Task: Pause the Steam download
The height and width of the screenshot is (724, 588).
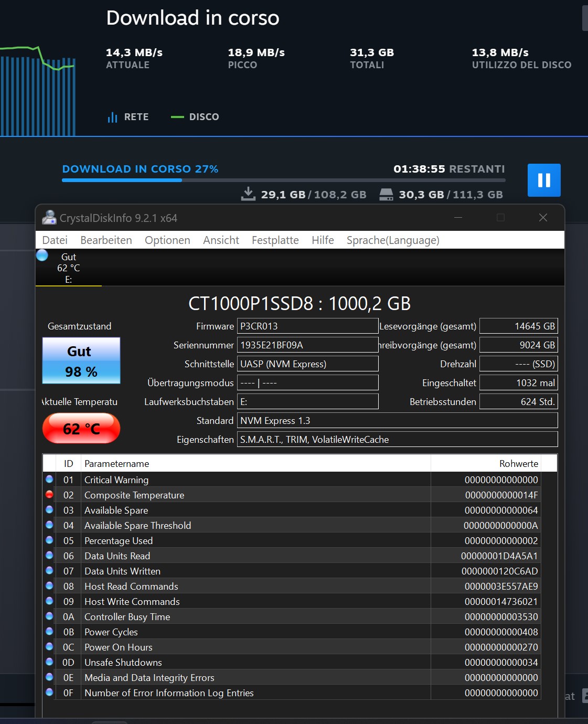Action: 544,180
